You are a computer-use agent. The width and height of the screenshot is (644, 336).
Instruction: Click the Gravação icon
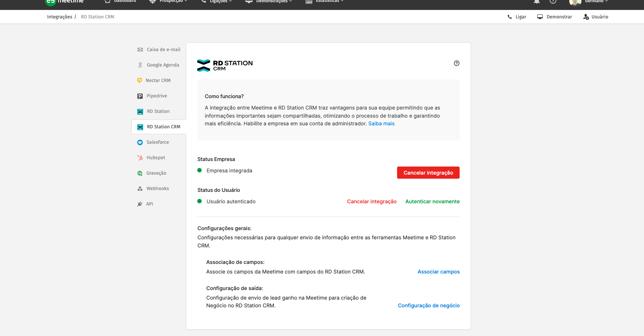pyautogui.click(x=140, y=173)
